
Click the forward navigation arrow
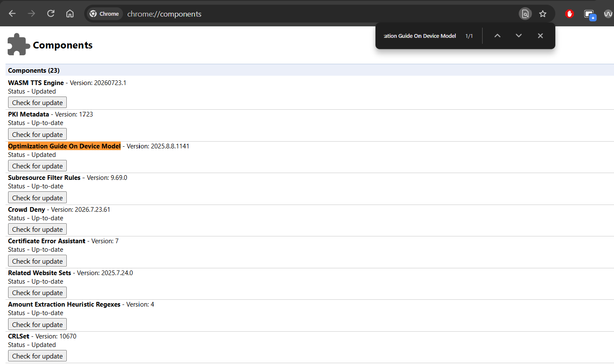pos(31,14)
